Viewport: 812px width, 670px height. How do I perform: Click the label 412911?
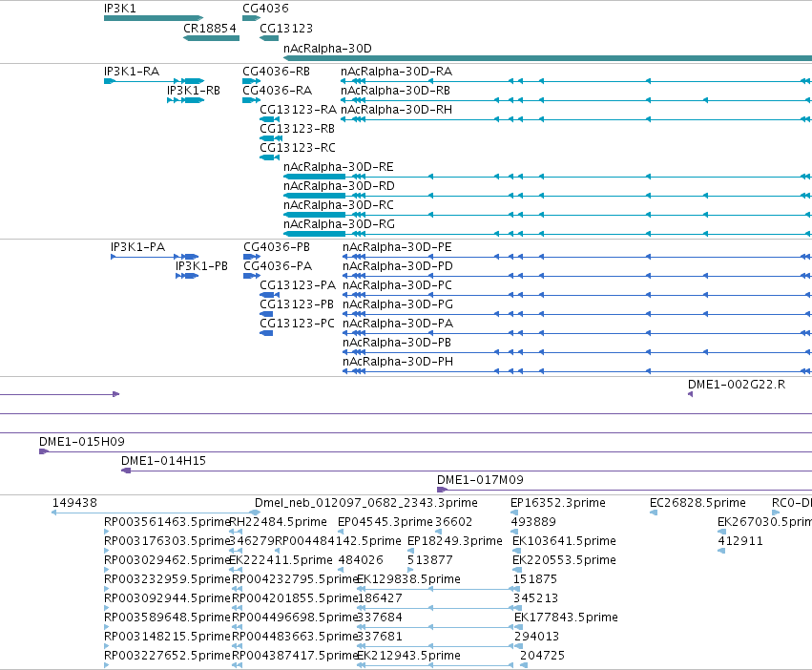pyautogui.click(x=740, y=541)
